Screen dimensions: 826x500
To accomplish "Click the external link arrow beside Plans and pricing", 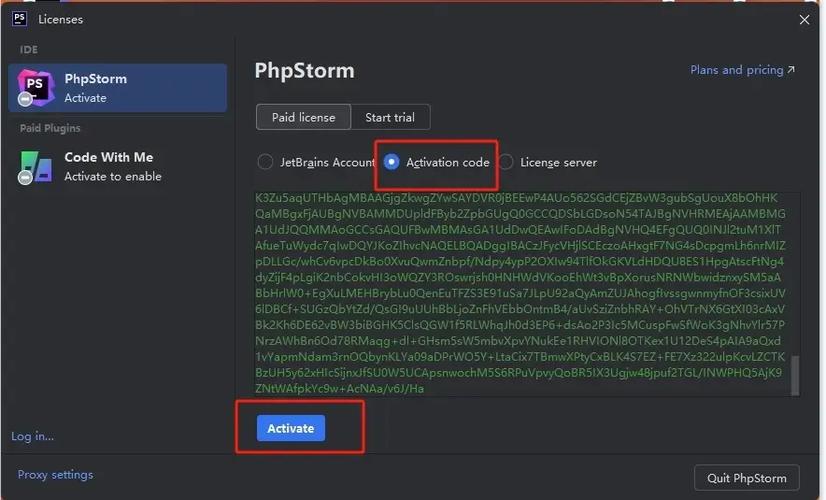I will click(x=792, y=70).
